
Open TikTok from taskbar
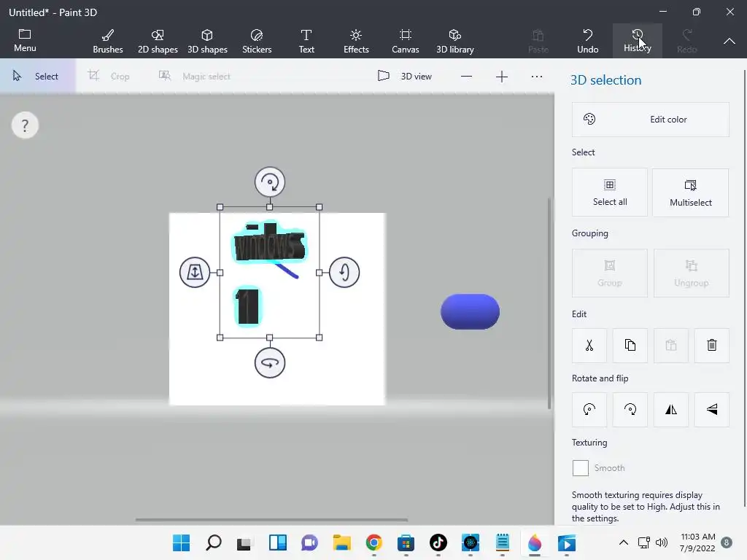pyautogui.click(x=438, y=542)
